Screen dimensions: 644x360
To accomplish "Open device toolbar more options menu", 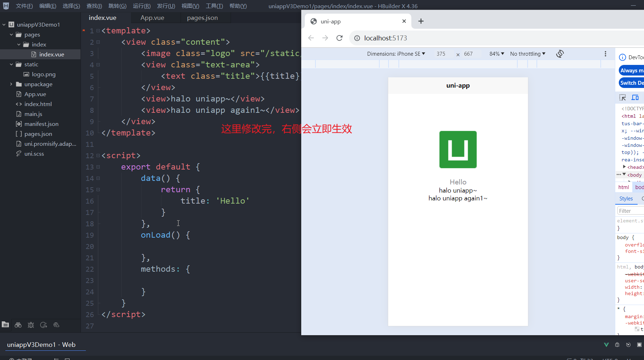I will (x=605, y=54).
